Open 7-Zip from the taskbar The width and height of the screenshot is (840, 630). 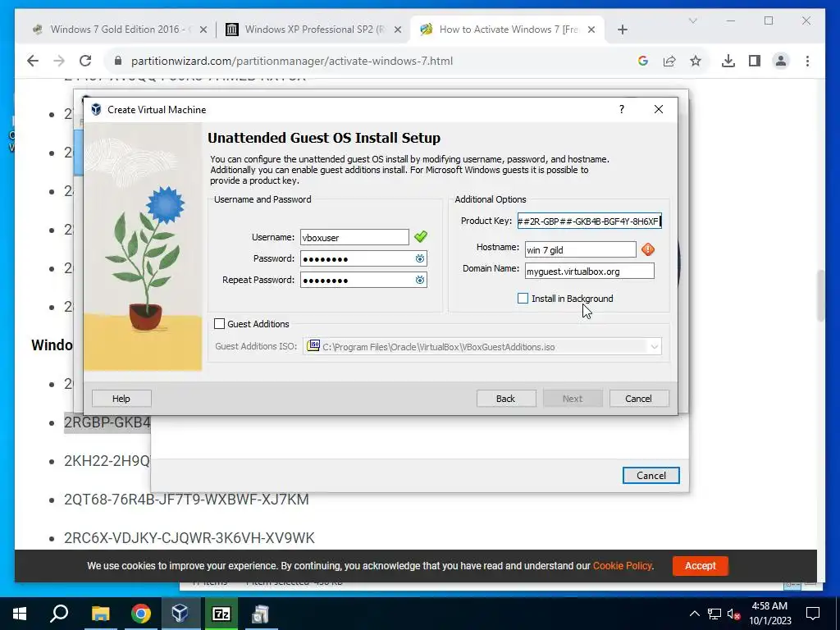(221, 614)
